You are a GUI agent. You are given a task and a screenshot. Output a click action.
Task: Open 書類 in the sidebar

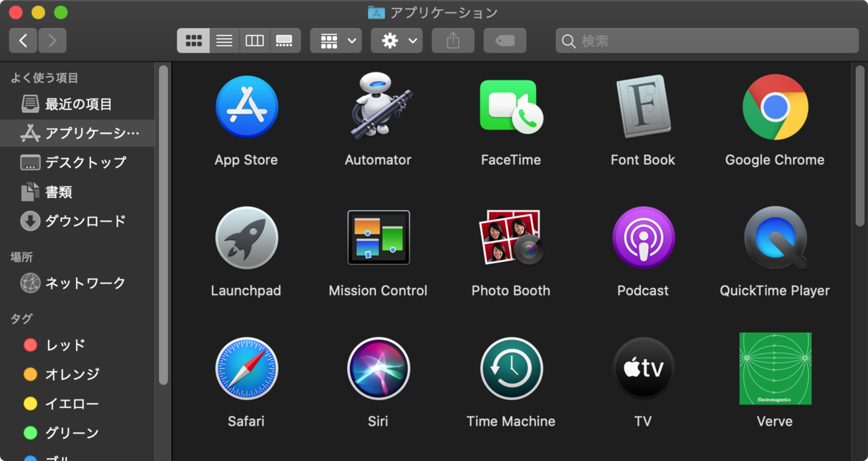pyautogui.click(x=77, y=192)
